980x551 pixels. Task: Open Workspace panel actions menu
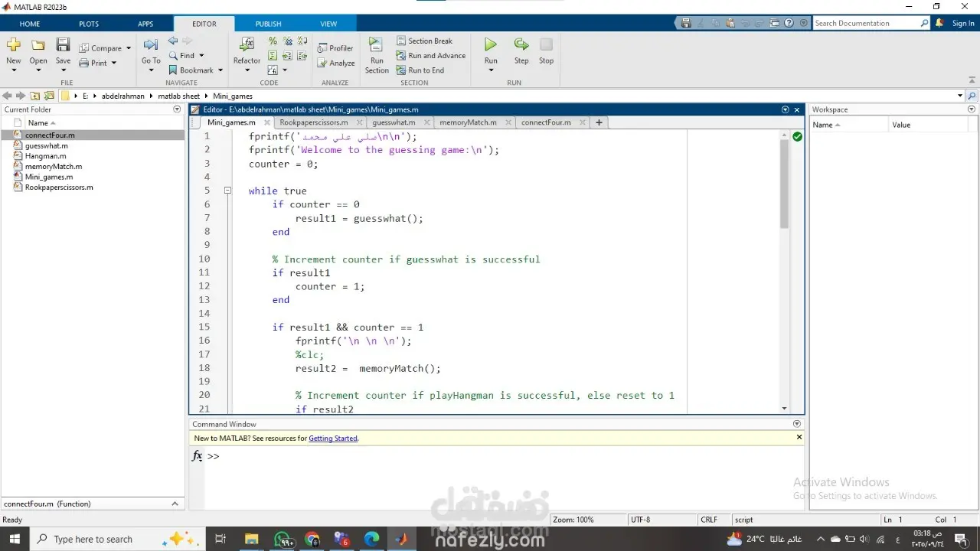click(x=972, y=109)
